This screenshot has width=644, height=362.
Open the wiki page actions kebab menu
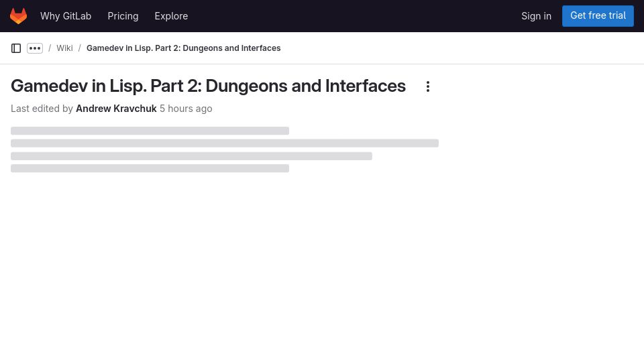428,86
